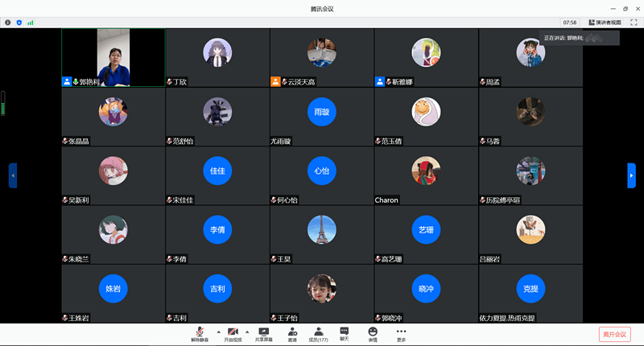Screen dimensions: 644x346
Task: Unmute microphone with 解除静音 button
Action: click(199, 333)
